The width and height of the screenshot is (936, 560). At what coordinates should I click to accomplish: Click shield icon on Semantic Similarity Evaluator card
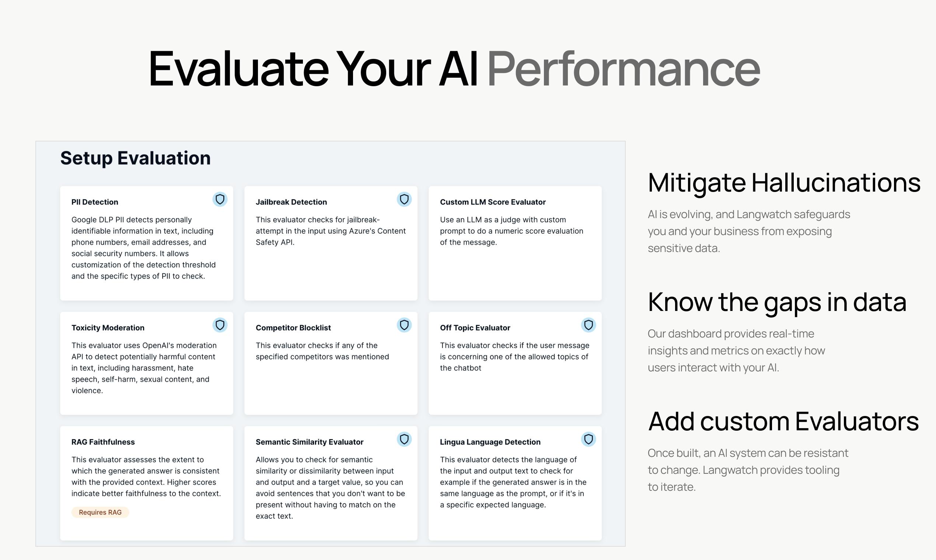pyautogui.click(x=404, y=439)
